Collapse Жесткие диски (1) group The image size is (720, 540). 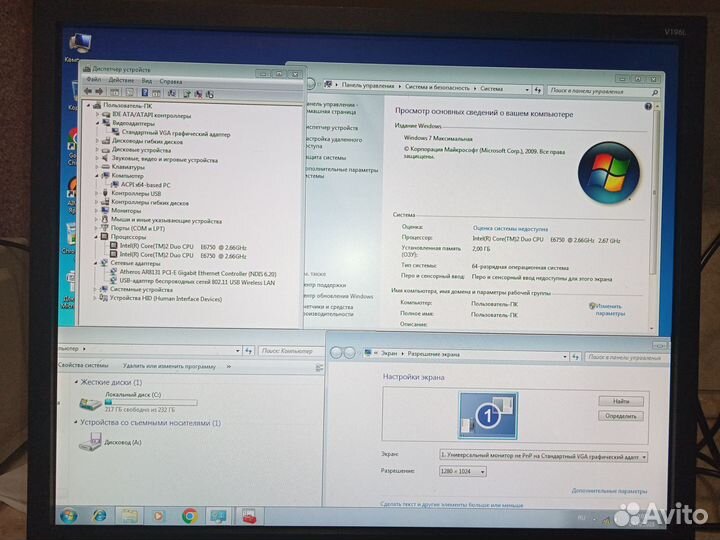(76, 382)
